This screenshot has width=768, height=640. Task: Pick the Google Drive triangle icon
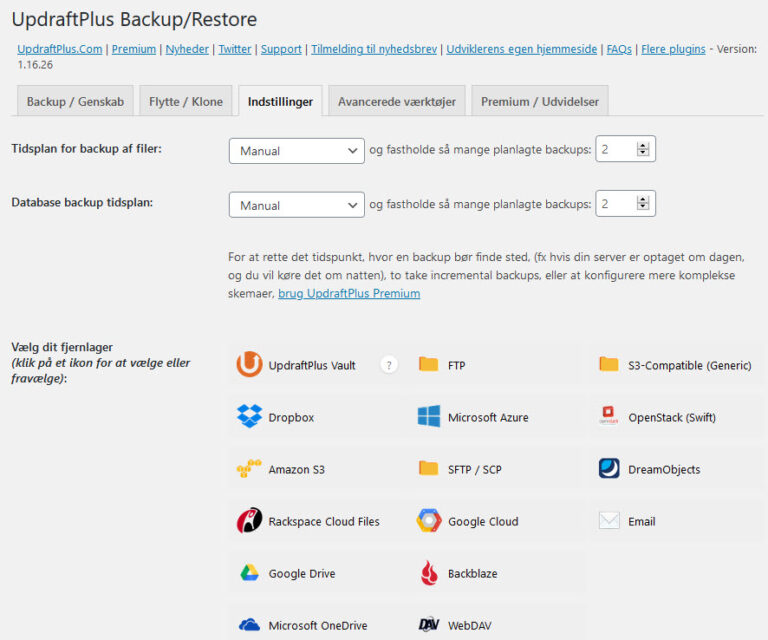(x=249, y=572)
